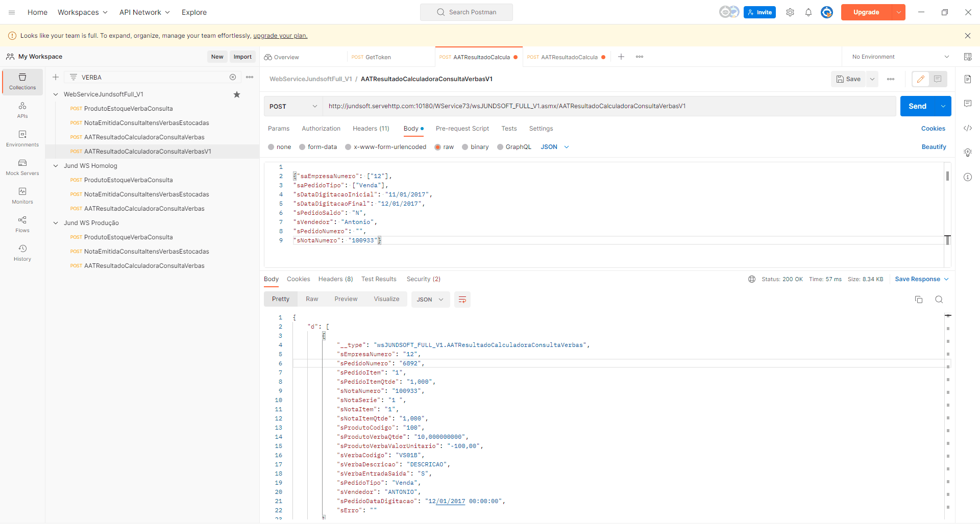This screenshot has height=524, width=980.
Task: Switch to the Authorization tab
Action: [321, 129]
